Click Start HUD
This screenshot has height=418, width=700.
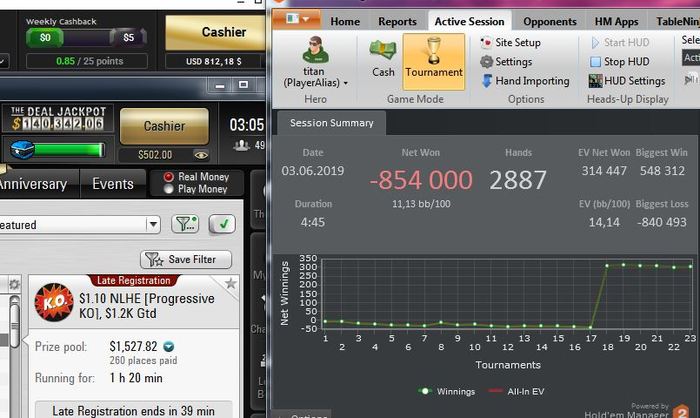point(620,42)
